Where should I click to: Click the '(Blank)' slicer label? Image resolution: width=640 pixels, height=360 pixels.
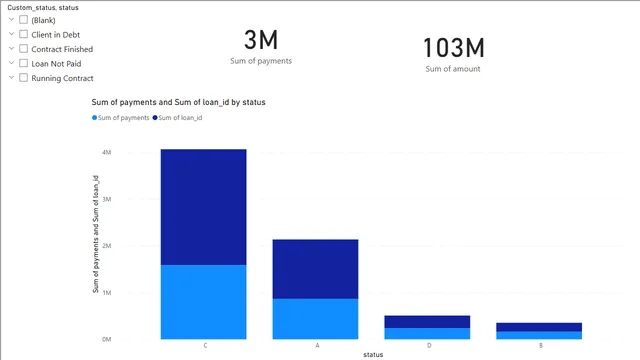point(43,20)
